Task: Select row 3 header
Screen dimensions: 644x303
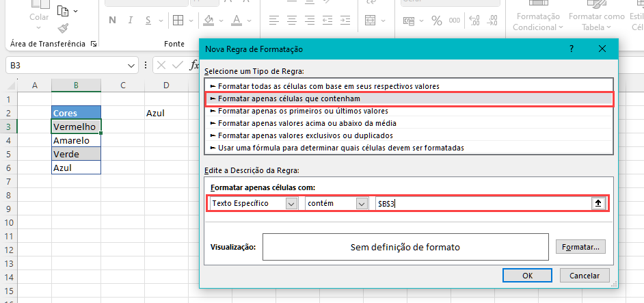Action: click(x=8, y=127)
